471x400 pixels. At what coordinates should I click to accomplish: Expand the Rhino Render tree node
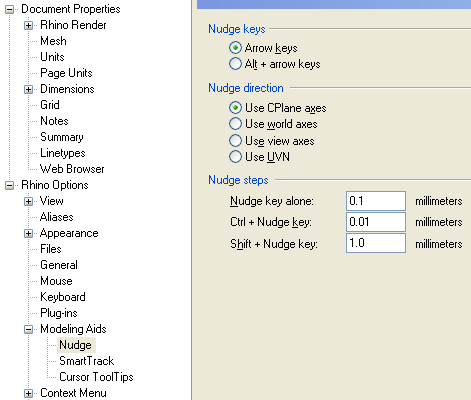[29, 25]
